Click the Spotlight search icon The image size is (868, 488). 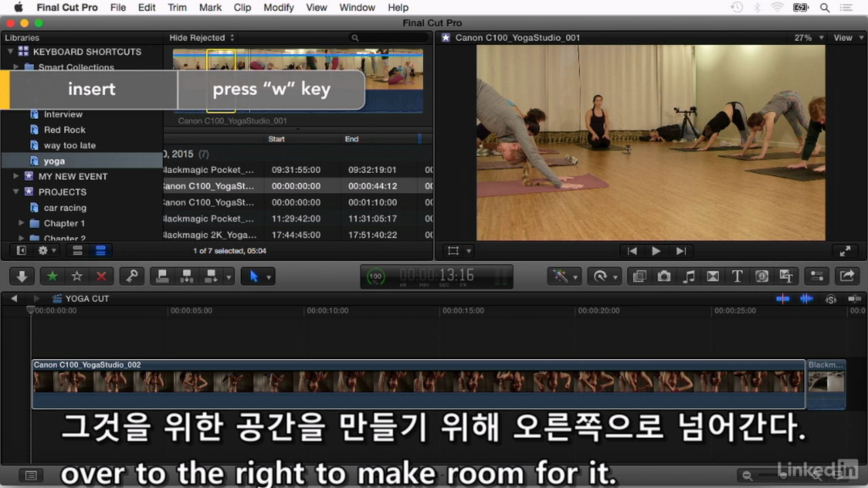825,7
